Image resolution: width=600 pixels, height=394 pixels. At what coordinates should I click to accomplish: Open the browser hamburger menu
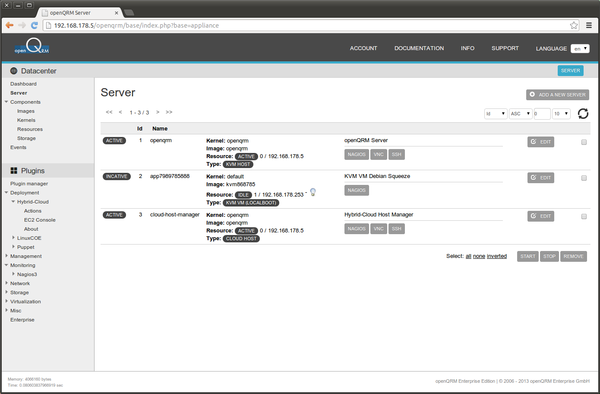[589, 25]
